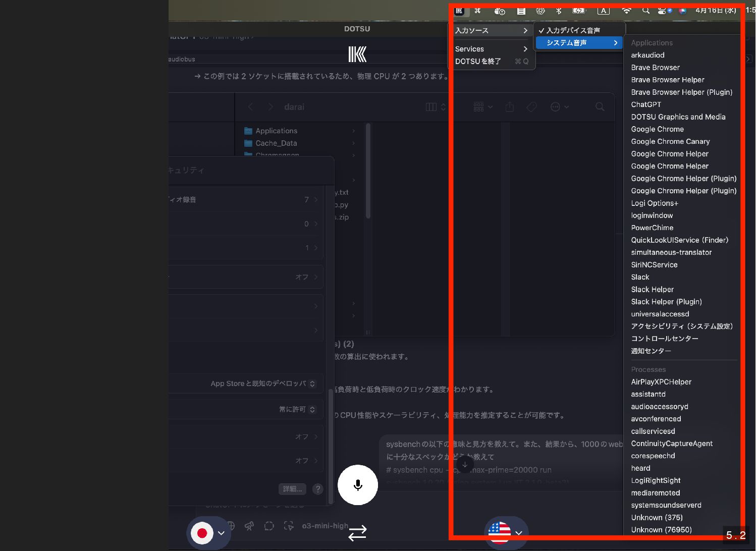Go forward in the Finder darai window
Viewport: 756px width, 551px height.
(x=271, y=107)
